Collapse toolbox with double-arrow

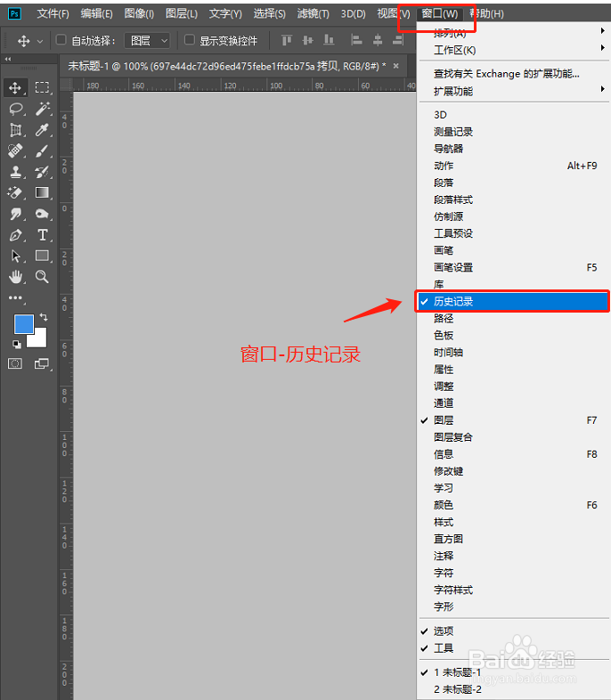(x=8, y=59)
